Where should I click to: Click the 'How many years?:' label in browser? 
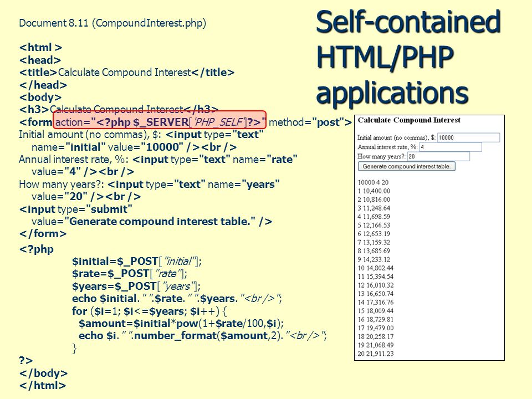tap(381, 156)
